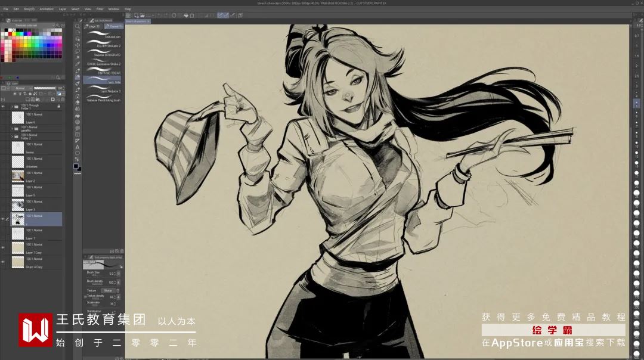Viewport: 644px width, 360px height.
Task: Expand the panelfa folder layer
Action: pyautogui.click(x=13, y=129)
